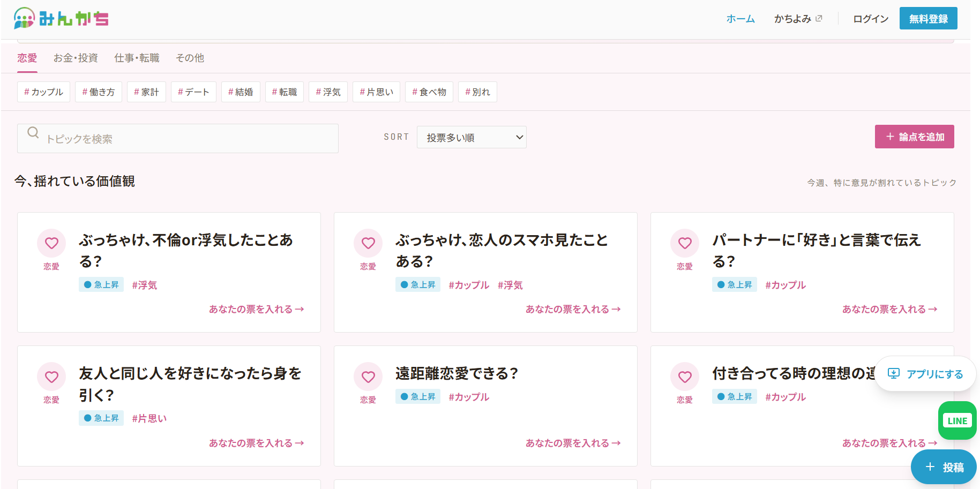Screen dimensions: 980x489
Task: Click heart icon on 友人と同じ人 card
Action: point(51,377)
